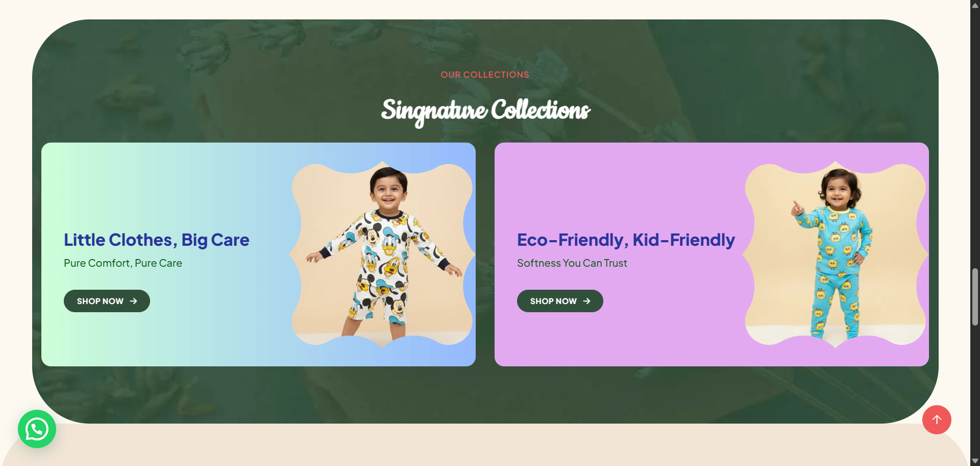This screenshot has width=980, height=466.
Task: Click the scrollbar down arrow
Action: tap(975, 461)
